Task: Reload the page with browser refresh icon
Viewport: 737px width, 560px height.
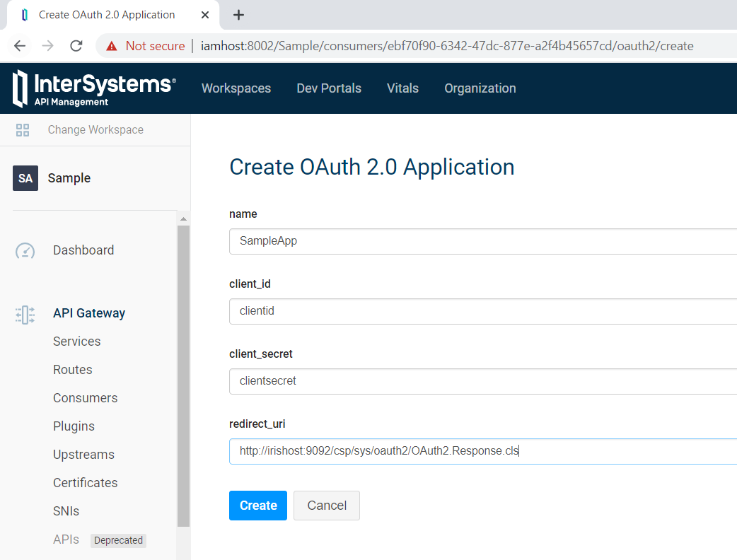Action: [x=76, y=46]
